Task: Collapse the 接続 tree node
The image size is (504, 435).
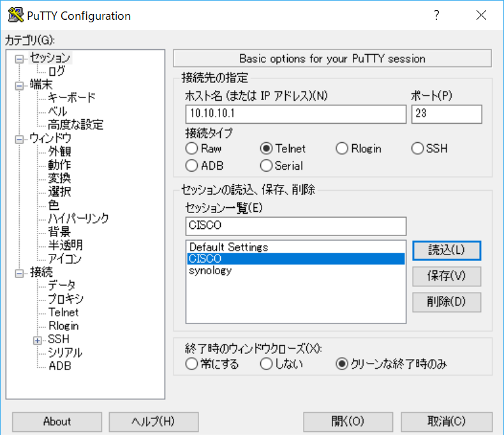Action: (19, 274)
